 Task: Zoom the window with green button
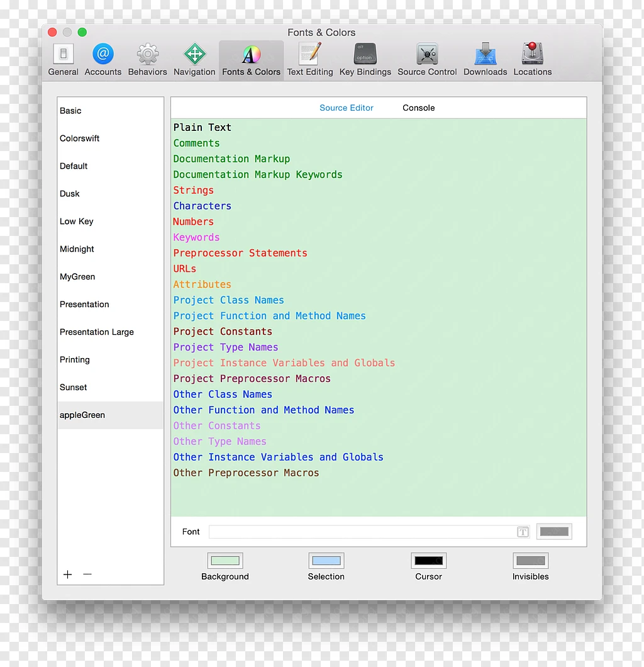click(x=82, y=32)
